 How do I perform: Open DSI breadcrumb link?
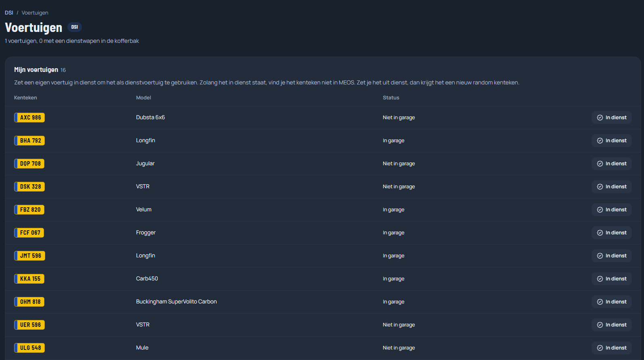[x=9, y=13]
